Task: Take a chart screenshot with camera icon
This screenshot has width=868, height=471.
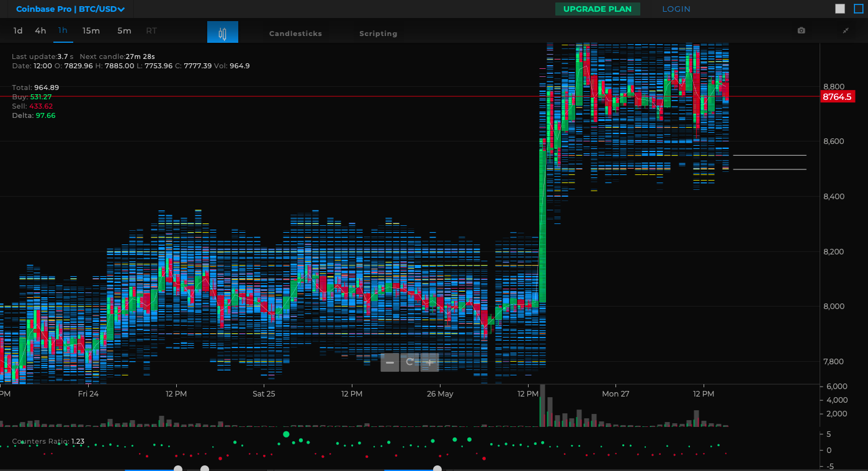Action: coord(801,30)
